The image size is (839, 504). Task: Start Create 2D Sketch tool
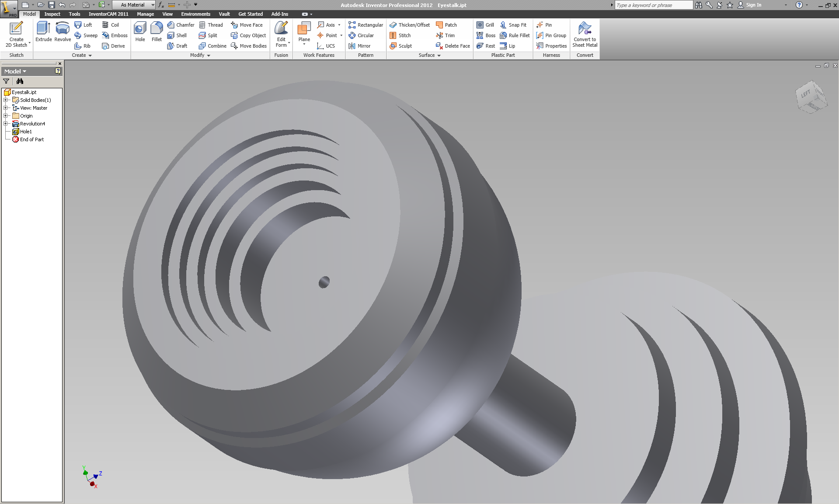coord(16,35)
